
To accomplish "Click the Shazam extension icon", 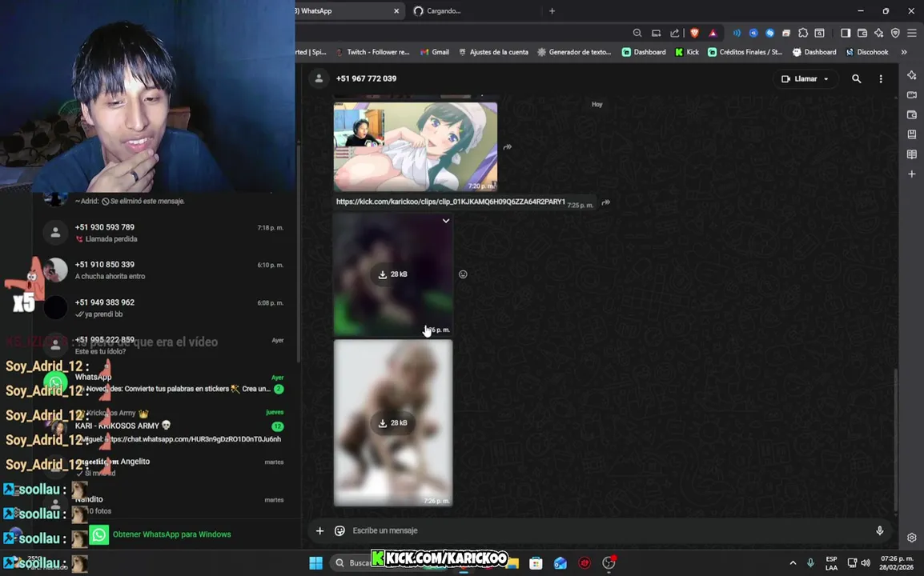I will pos(769,33).
